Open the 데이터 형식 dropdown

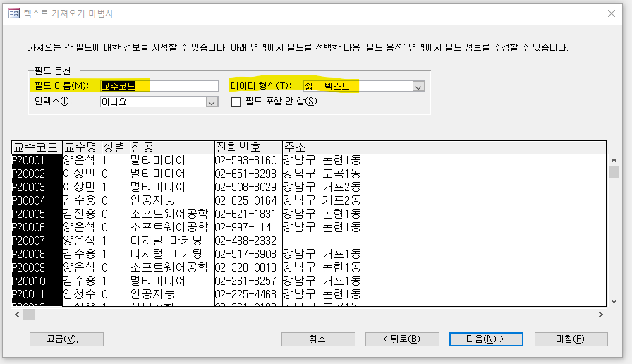click(418, 86)
